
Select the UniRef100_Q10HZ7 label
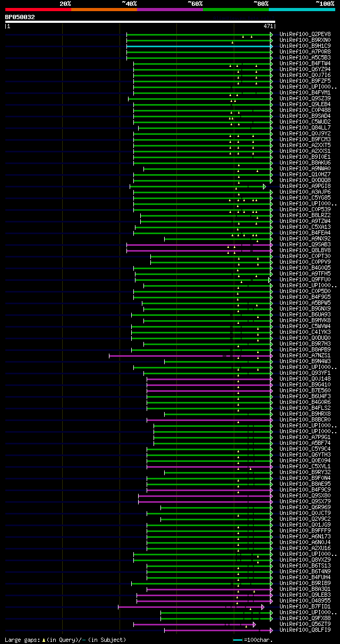coord(305,175)
